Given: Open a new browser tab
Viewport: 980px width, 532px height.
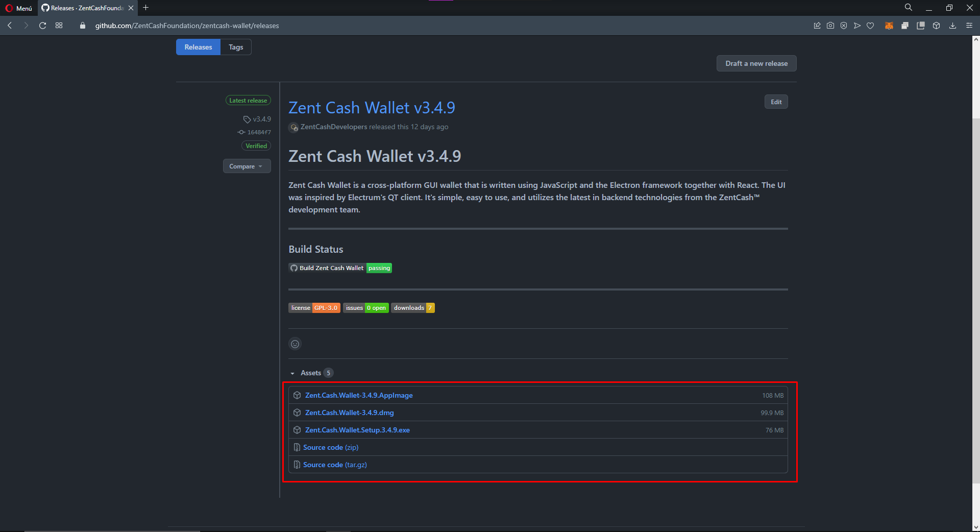Looking at the screenshot, I should [x=146, y=8].
